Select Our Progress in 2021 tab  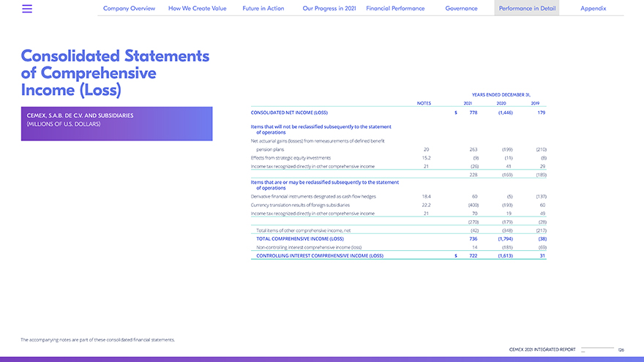click(x=329, y=8)
